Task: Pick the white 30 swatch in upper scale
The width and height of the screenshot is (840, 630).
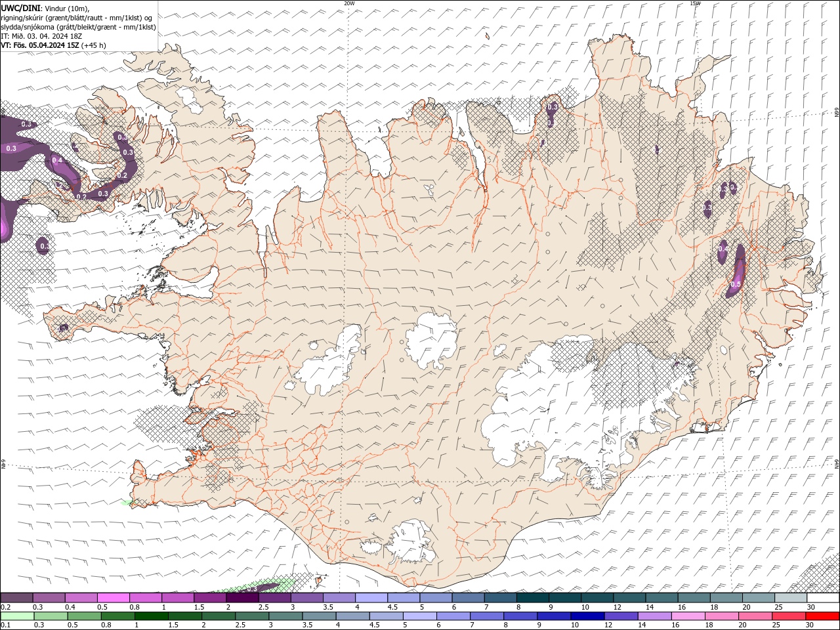Action: coord(824,597)
